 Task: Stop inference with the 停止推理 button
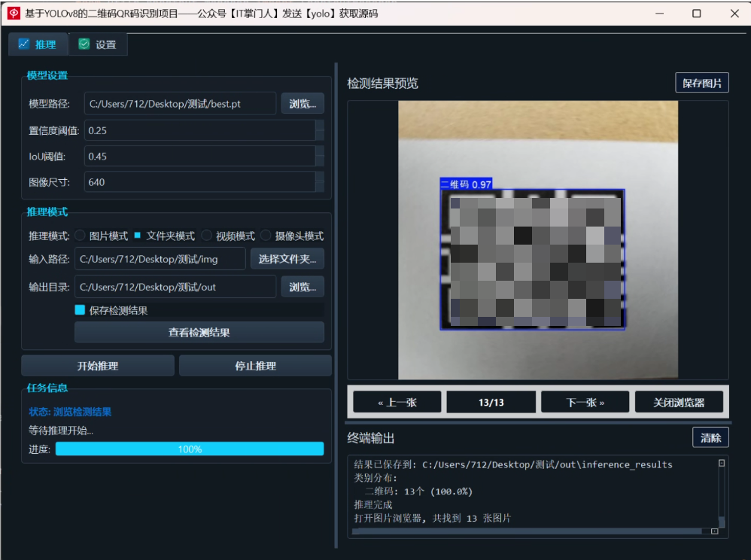coord(256,365)
